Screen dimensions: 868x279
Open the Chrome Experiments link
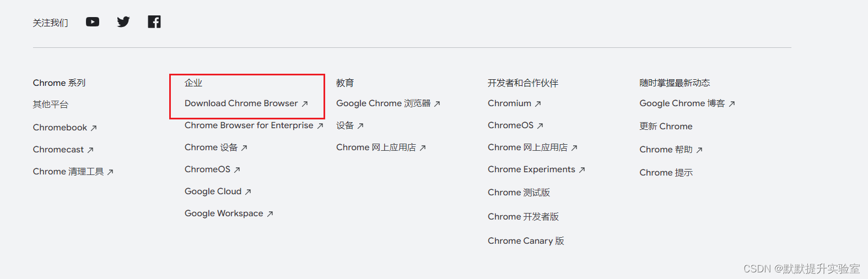(x=537, y=169)
